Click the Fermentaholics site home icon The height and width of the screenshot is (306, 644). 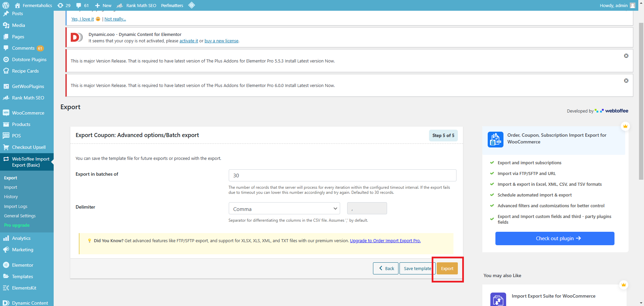[17, 5]
